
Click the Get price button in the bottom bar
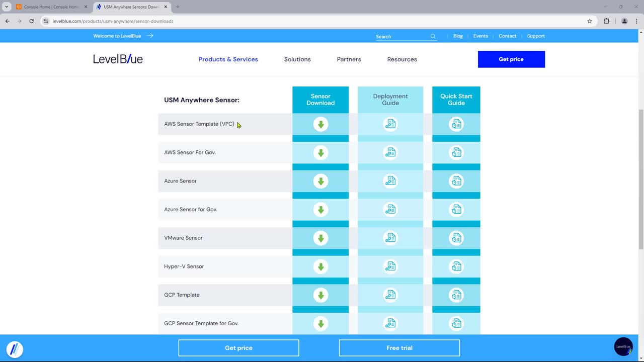point(238,348)
